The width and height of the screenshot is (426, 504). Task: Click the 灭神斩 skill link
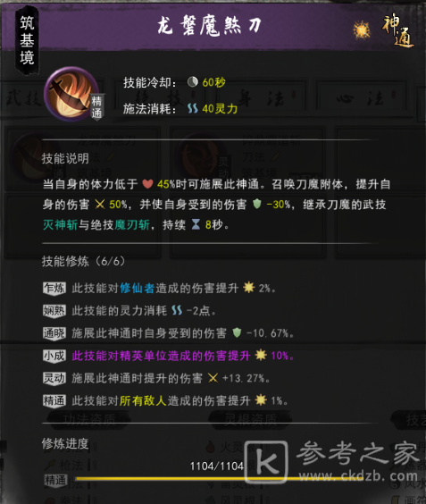click(61, 224)
